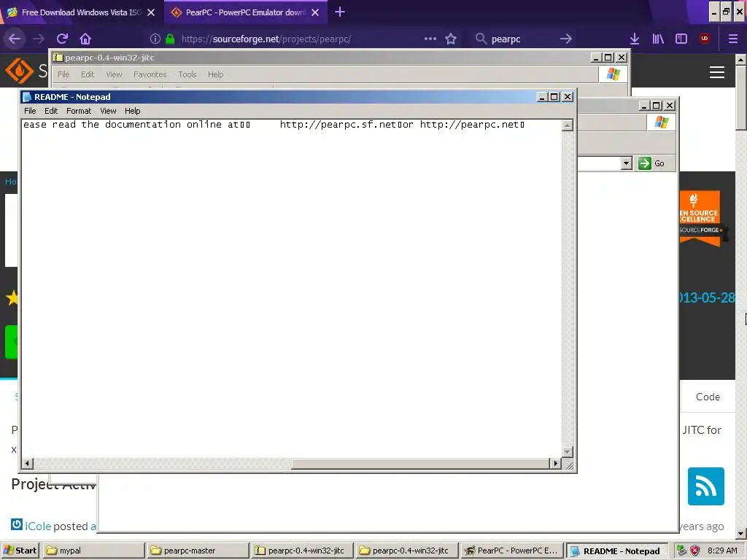Open Favorites menu in pearpc-0.4-win32-jitc window
This screenshot has height=560, width=747.
click(150, 74)
